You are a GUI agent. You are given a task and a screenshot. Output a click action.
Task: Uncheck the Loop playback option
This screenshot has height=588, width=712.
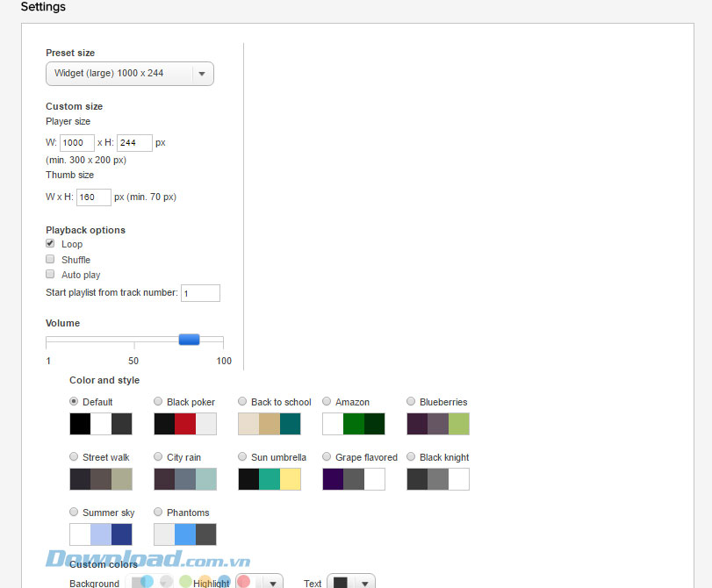(51, 244)
